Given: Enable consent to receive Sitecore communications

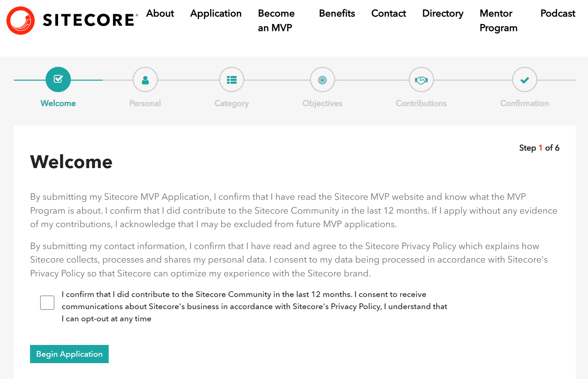Looking at the screenshot, I should (x=47, y=302).
